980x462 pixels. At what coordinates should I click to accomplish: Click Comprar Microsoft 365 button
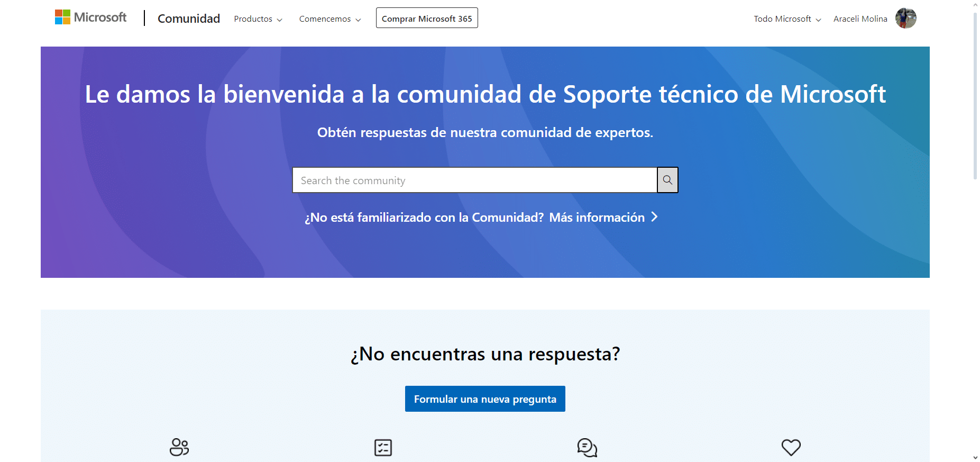[427, 19]
